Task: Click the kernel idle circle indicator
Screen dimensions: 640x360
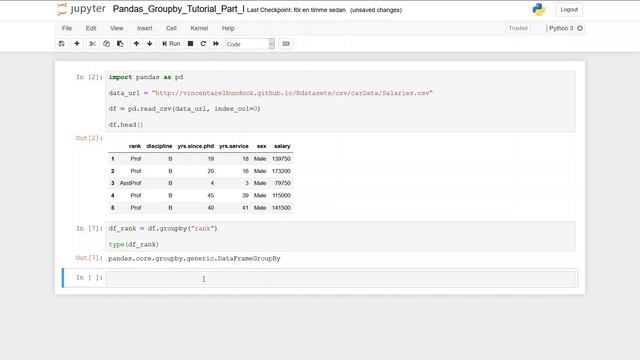Action: (x=580, y=28)
